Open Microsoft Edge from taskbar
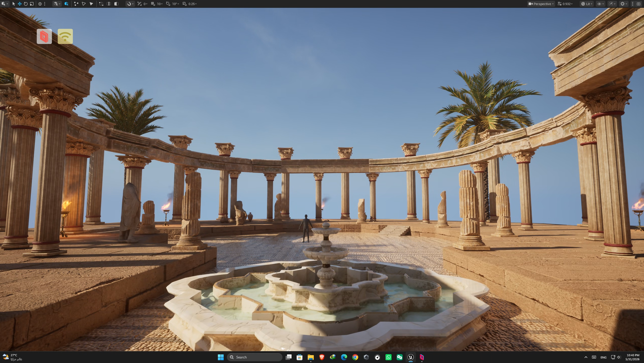 point(344,357)
